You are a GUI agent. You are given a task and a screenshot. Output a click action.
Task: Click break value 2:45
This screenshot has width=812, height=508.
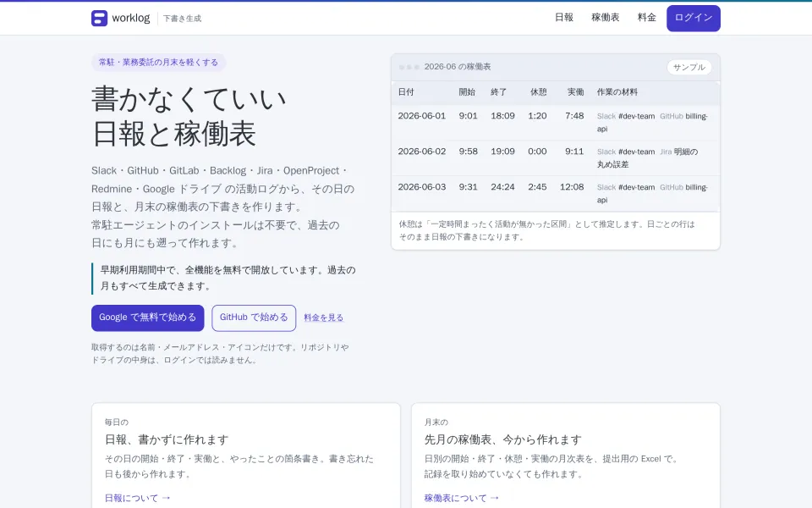pos(537,187)
